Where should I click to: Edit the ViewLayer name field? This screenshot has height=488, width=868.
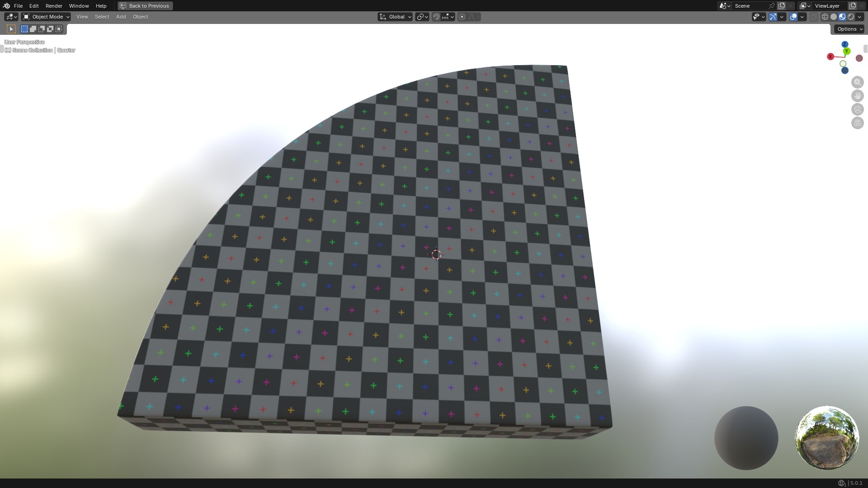pos(830,6)
